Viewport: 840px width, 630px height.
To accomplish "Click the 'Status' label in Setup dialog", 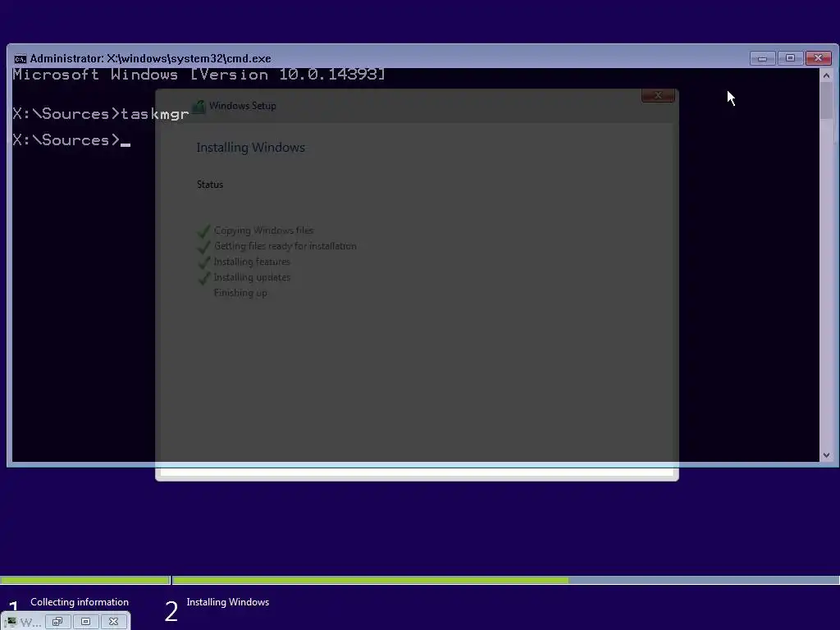I will (x=210, y=185).
